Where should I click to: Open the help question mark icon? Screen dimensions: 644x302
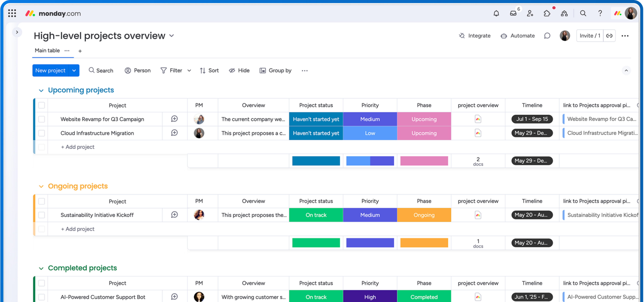tap(600, 13)
